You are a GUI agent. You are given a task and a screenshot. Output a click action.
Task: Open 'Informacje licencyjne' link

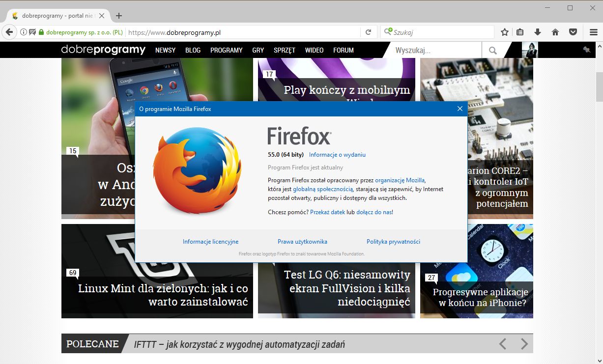(x=210, y=242)
